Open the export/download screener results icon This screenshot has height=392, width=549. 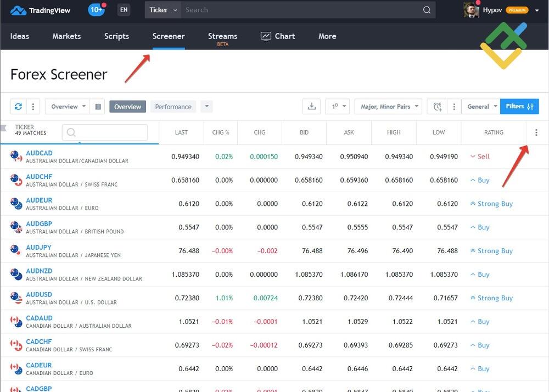[x=311, y=107]
